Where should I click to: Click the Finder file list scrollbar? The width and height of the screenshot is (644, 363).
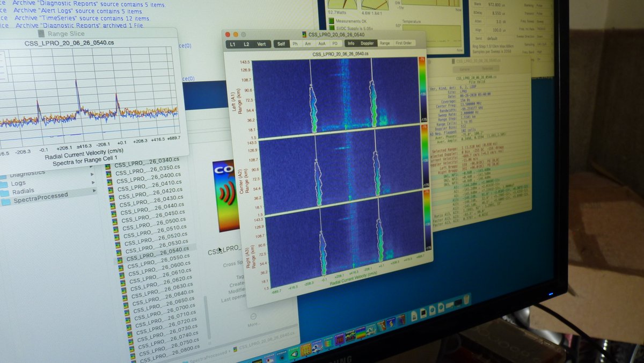click(x=207, y=317)
